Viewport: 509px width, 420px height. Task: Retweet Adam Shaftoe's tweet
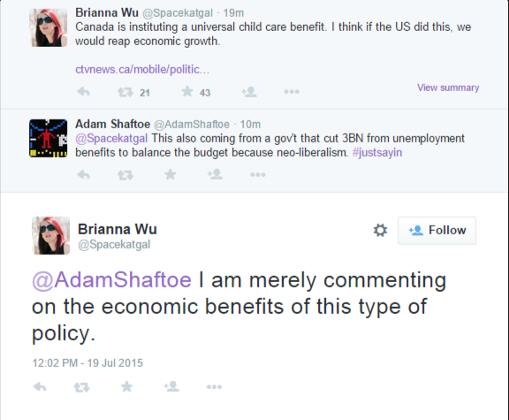point(125,175)
